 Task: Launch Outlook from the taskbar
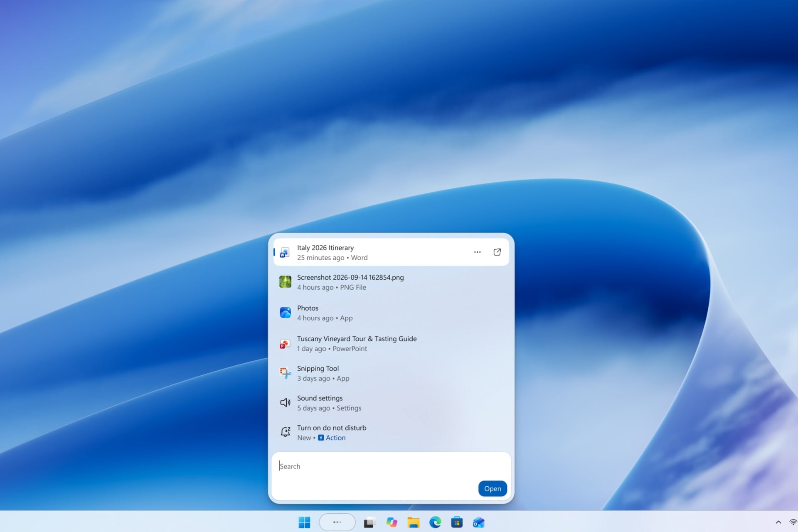coord(479,522)
